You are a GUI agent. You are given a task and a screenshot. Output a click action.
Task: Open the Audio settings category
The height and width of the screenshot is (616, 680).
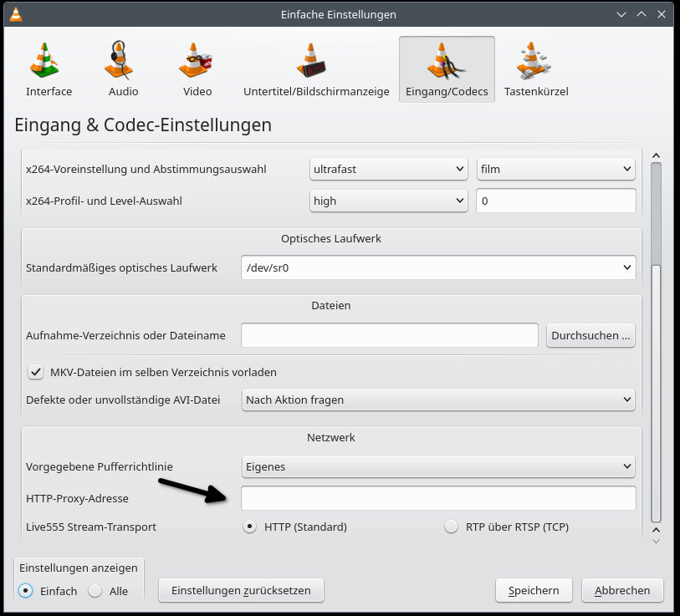[123, 69]
